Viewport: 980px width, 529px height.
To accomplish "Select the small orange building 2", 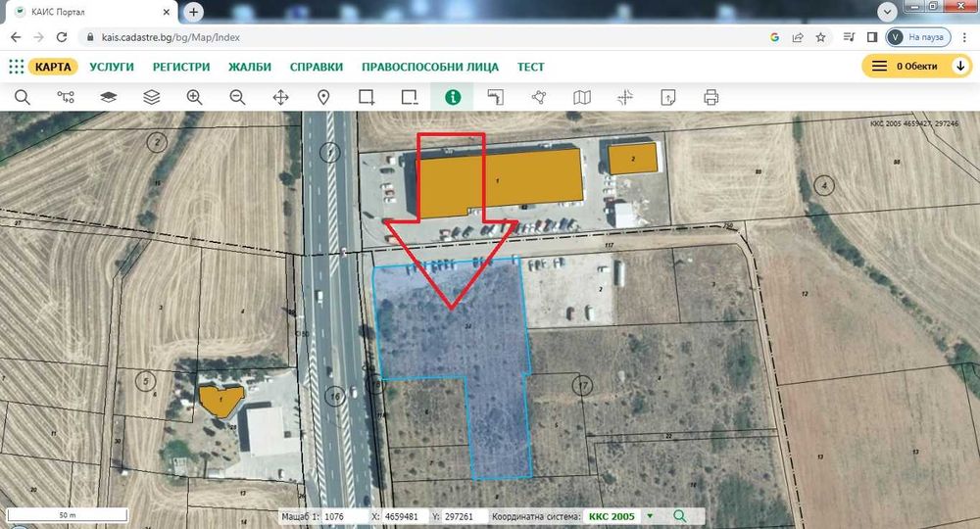I will tap(632, 159).
